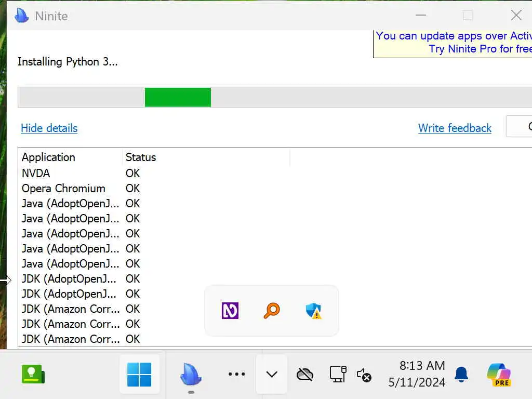Click the OK status for NVDA
The image size is (532, 399).
(132, 173)
